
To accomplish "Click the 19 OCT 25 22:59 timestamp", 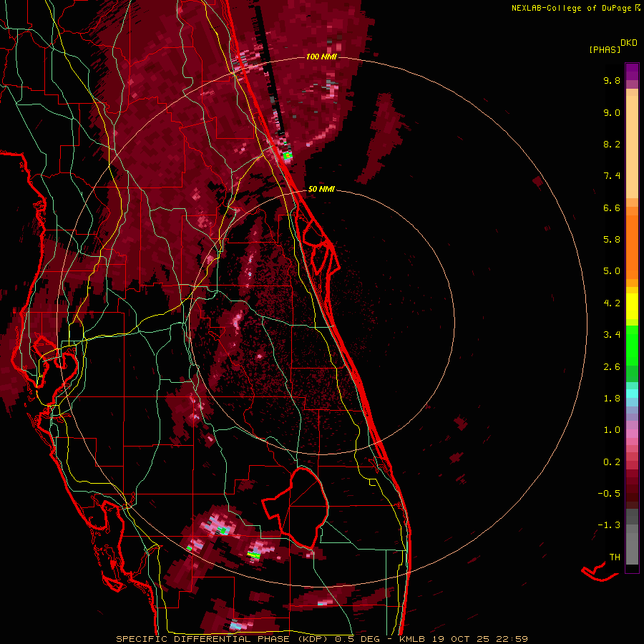I will [x=480, y=639].
